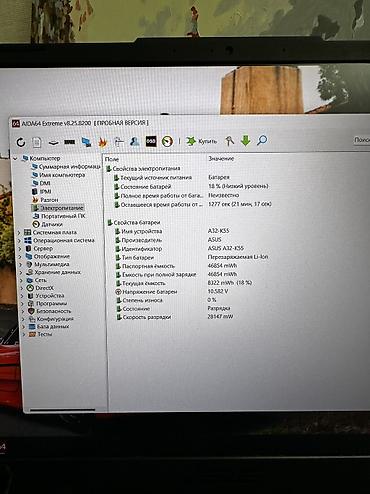The height and width of the screenshot is (494, 370).
Task: Click the Программы tree icon
Action: click(31, 303)
